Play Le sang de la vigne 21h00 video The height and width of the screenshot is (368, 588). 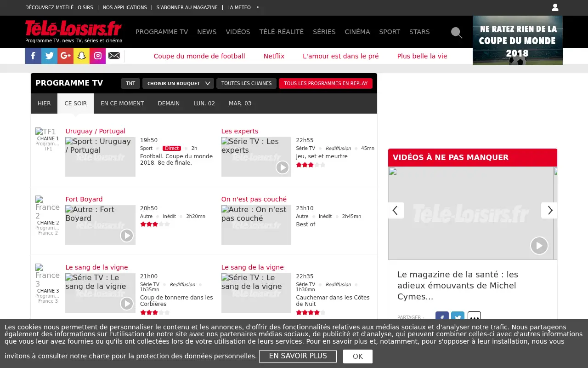127,304
